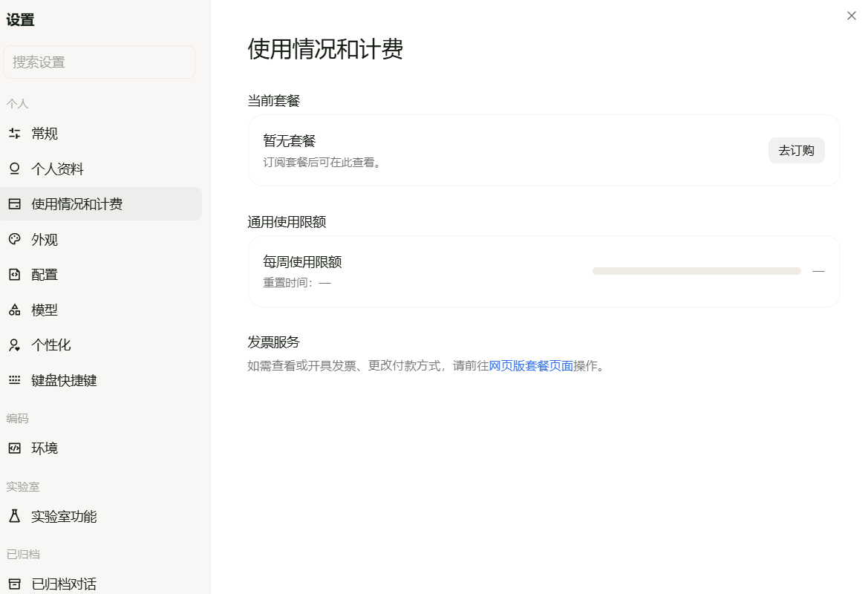Click the 已归档对话 archive box icon
This screenshot has width=868, height=594.
15,584
